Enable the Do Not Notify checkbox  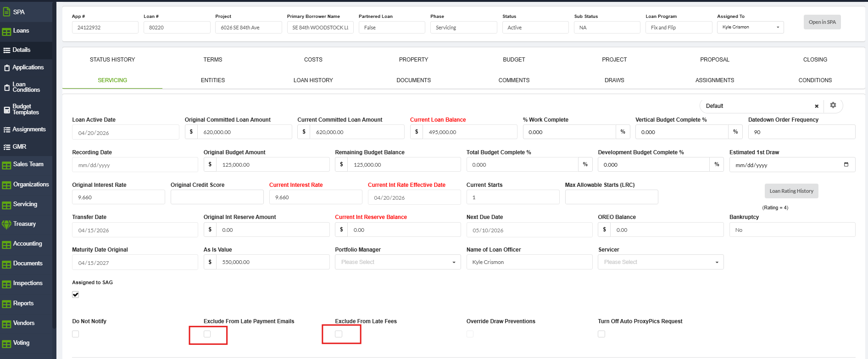click(76, 334)
